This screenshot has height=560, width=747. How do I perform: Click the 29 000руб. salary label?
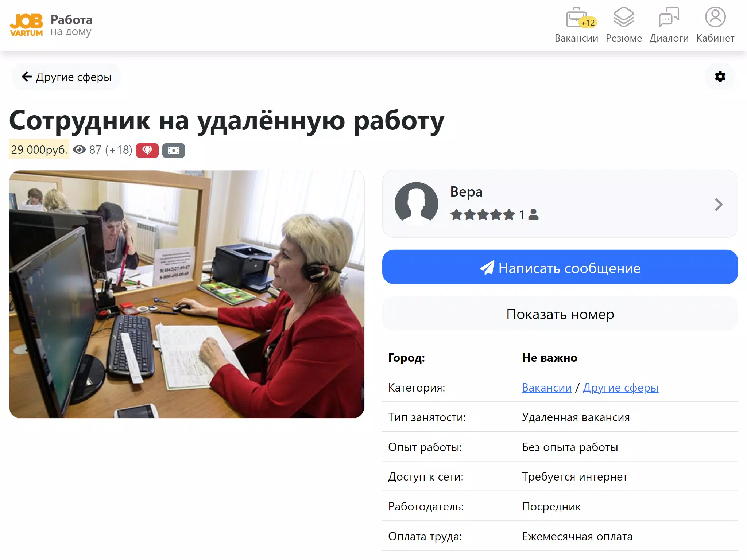tap(39, 149)
